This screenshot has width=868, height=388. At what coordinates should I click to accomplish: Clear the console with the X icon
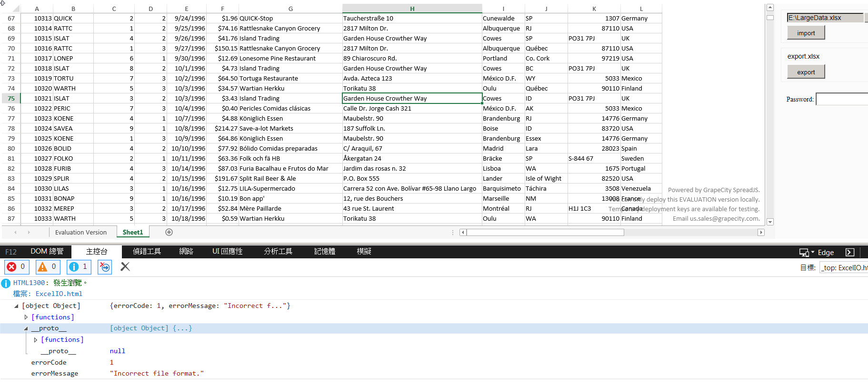coord(125,266)
